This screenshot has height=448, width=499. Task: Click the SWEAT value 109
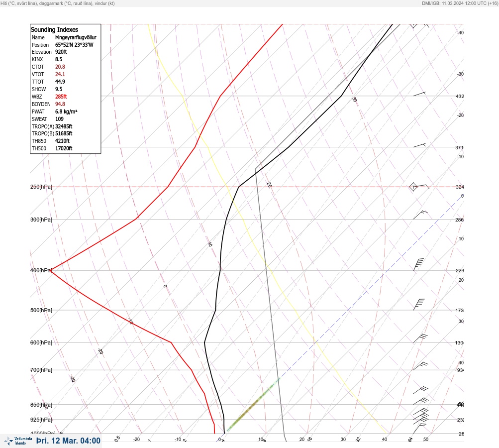59,119
